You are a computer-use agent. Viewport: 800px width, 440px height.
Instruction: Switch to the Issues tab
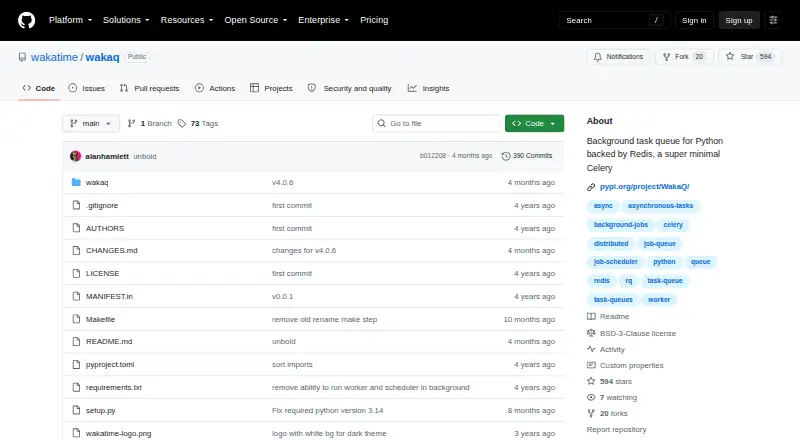[x=87, y=88]
